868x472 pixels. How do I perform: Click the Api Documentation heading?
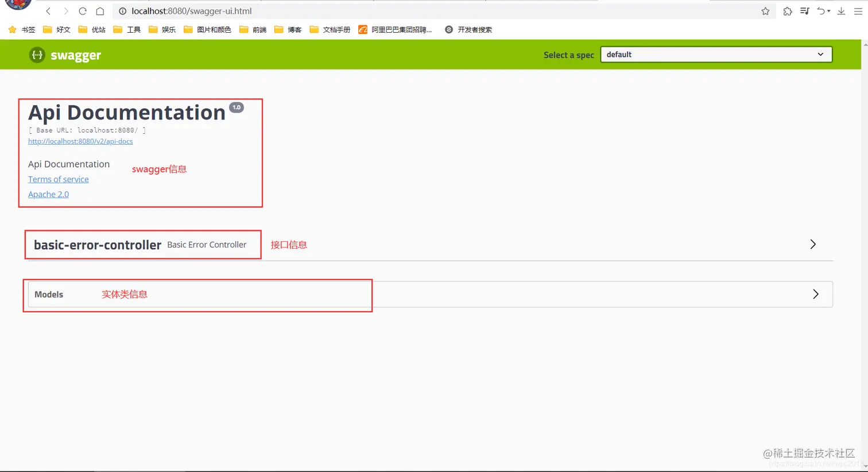tap(127, 113)
